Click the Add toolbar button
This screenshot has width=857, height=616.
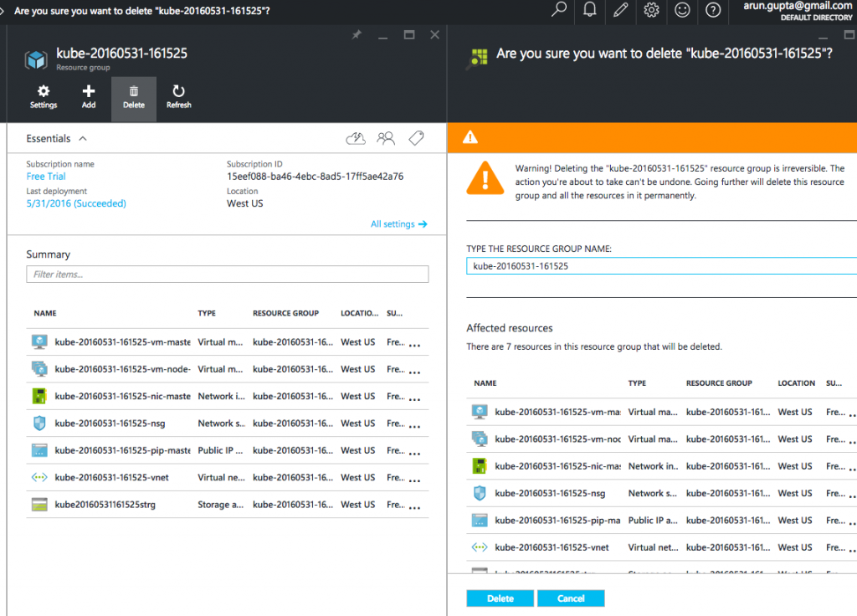coord(89,97)
